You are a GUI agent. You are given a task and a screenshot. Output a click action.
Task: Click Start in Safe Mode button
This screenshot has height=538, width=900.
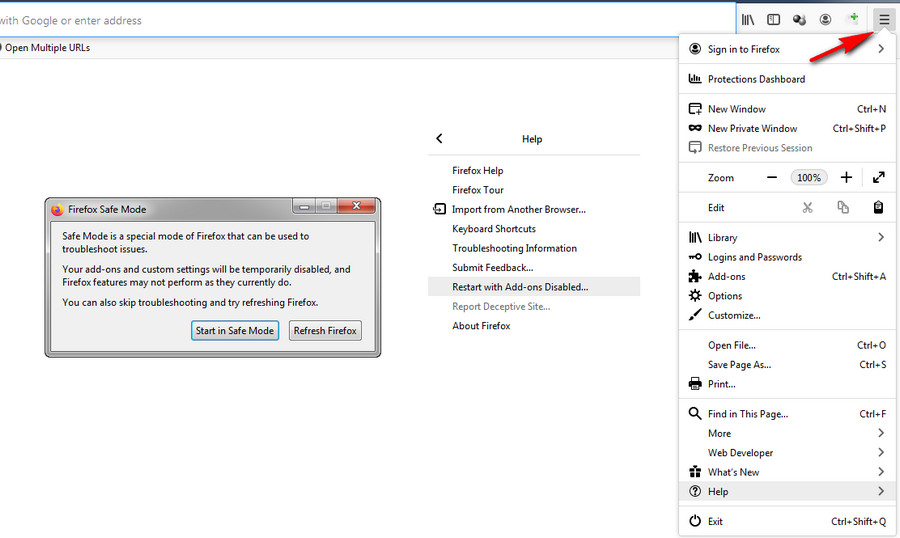235,330
